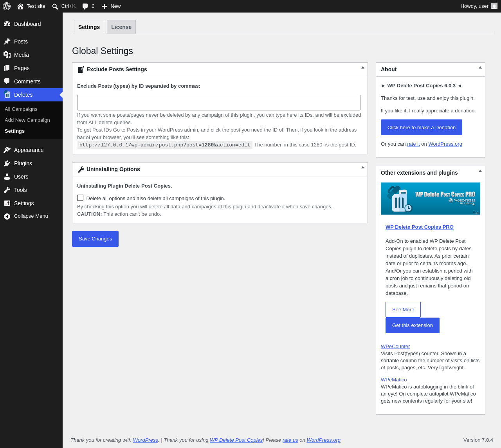The width and height of the screenshot is (501, 448).
Task: Open the Tools menu label
Action: pos(20,190)
